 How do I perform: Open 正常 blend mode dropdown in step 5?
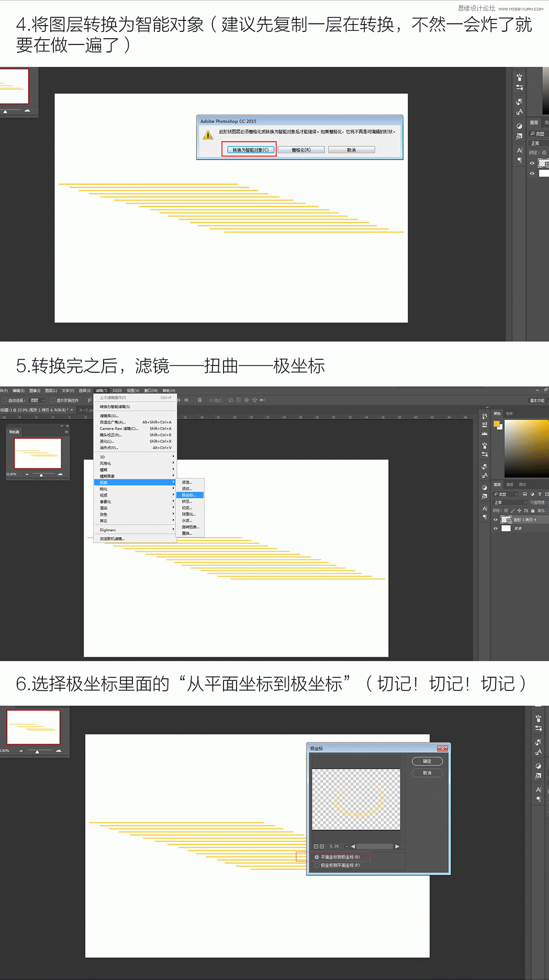tap(510, 503)
